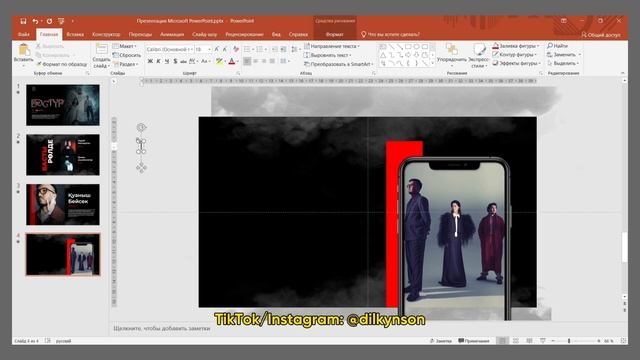The width and height of the screenshot is (640, 360).
Task: Click Share (Общий доступ) button
Action: coord(601,35)
